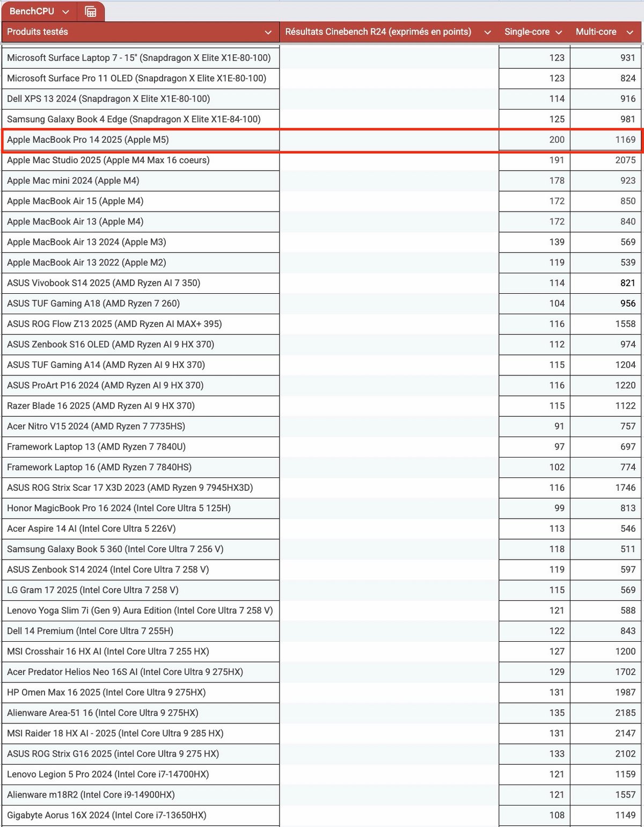Click the Alienware m18R2 entry
This screenshot has height=827, width=644.
[140, 795]
